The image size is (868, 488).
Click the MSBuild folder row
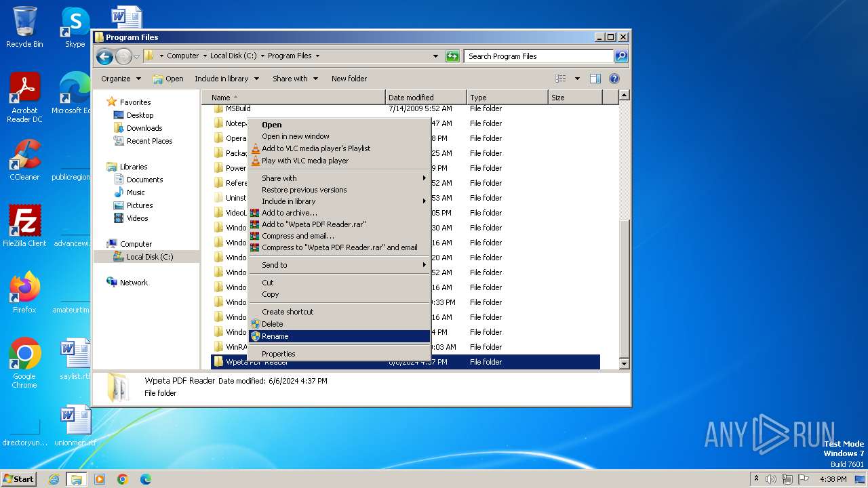click(x=406, y=108)
